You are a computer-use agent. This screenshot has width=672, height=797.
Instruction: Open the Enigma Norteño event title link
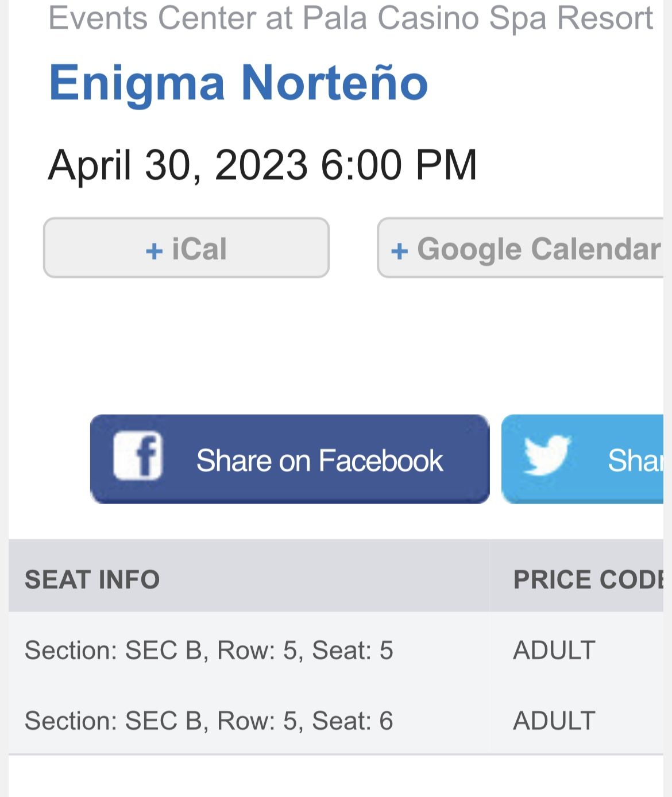pyautogui.click(x=238, y=83)
